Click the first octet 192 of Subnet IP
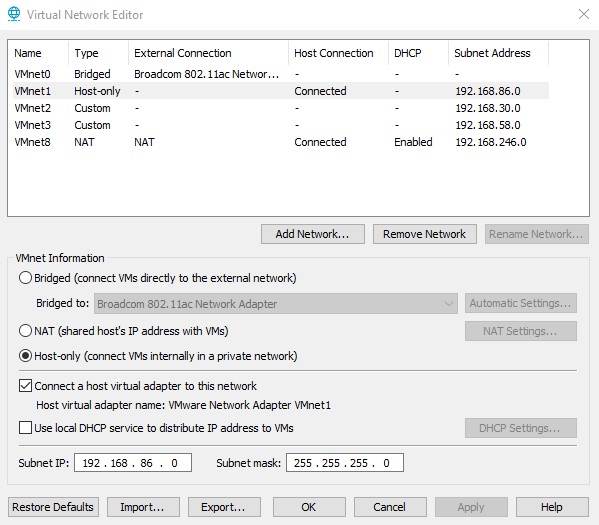The width and height of the screenshot is (599, 525). tap(91, 463)
